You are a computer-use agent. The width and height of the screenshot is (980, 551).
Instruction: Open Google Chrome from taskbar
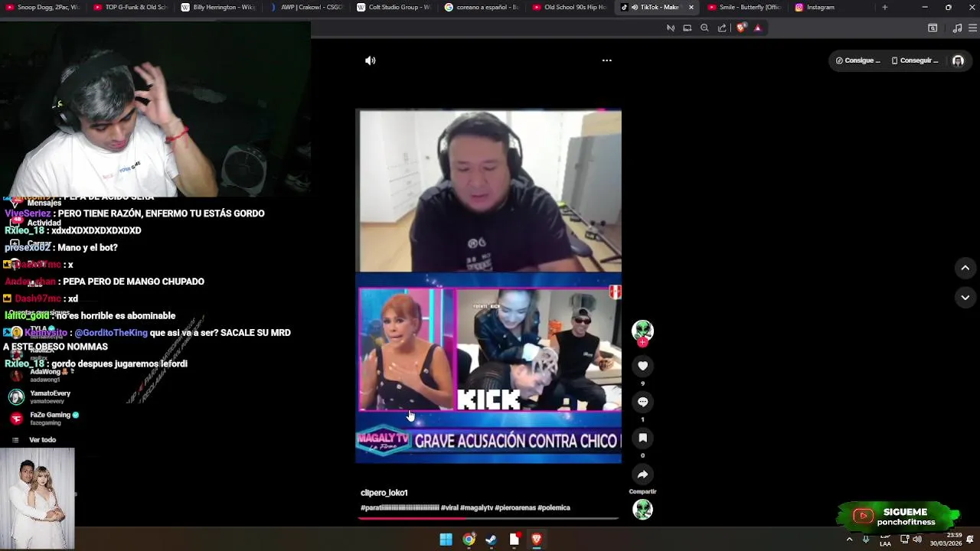pos(469,540)
